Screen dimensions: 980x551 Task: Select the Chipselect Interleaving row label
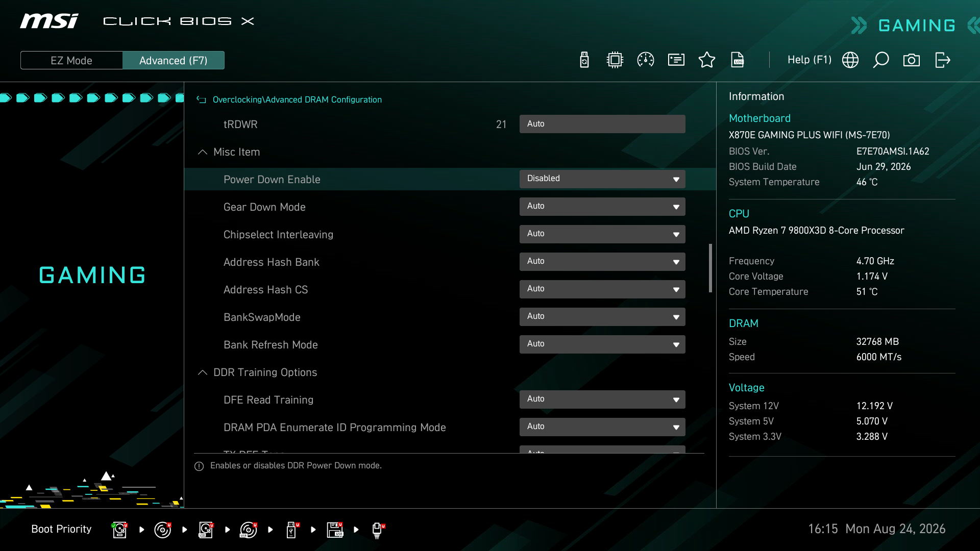[278, 235]
